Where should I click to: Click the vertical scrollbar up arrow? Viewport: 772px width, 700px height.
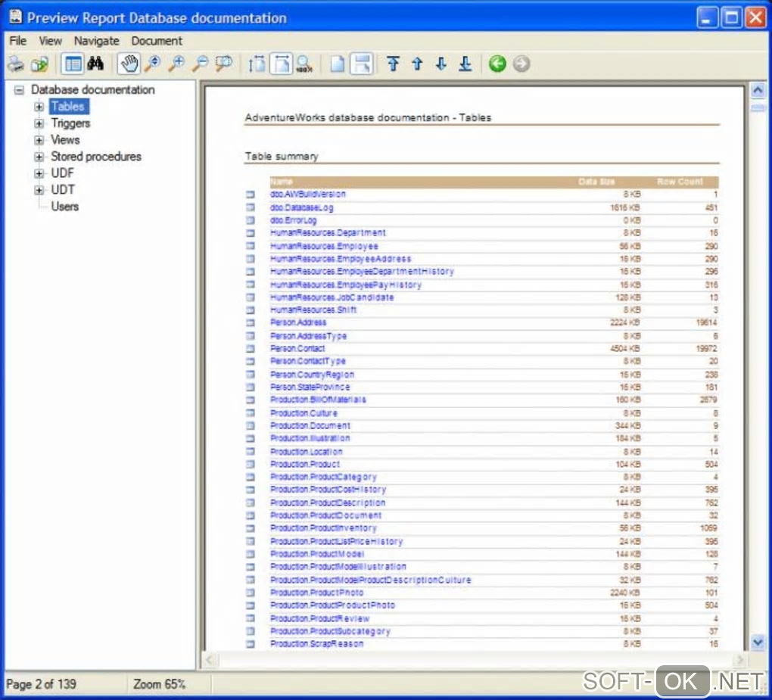[x=758, y=91]
